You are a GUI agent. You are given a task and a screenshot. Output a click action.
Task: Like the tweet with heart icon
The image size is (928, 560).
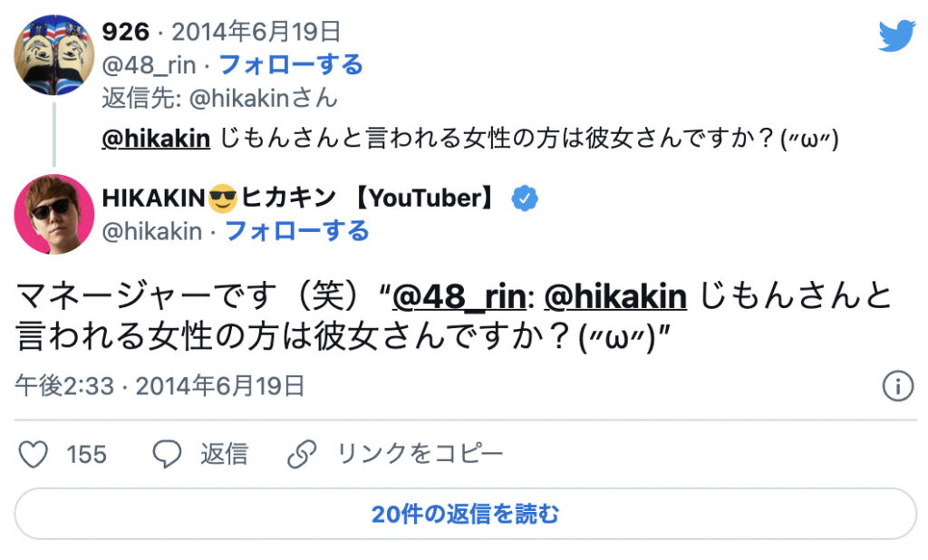[x=34, y=453]
